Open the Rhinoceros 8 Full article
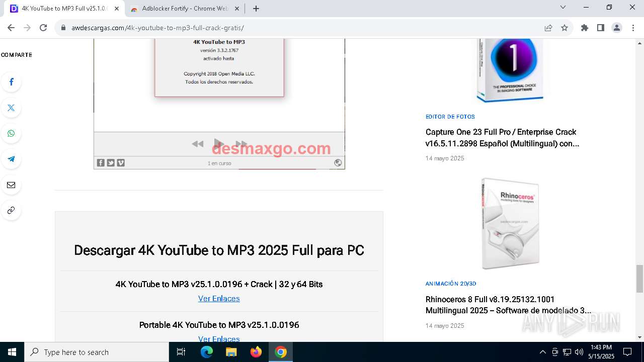644x362 pixels. point(508,305)
